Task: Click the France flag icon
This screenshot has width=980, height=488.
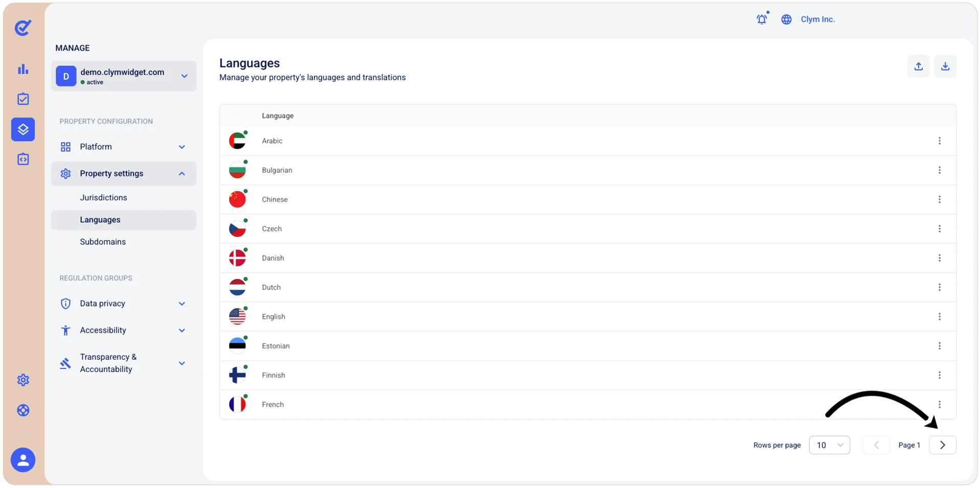Action: pos(237,405)
